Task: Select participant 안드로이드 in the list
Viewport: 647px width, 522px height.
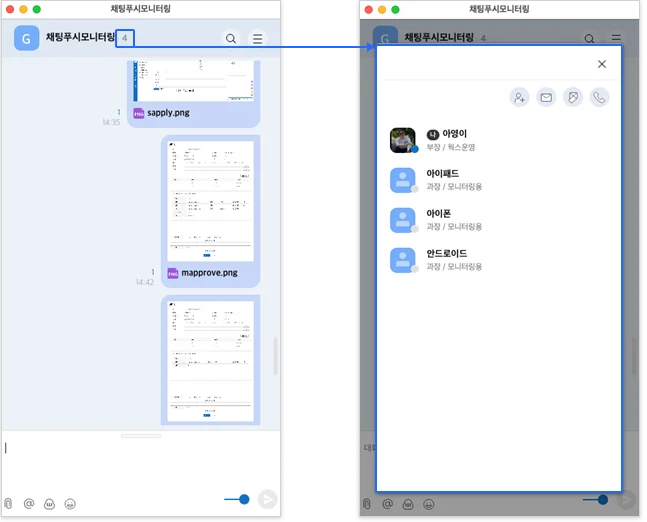Action: (446, 259)
